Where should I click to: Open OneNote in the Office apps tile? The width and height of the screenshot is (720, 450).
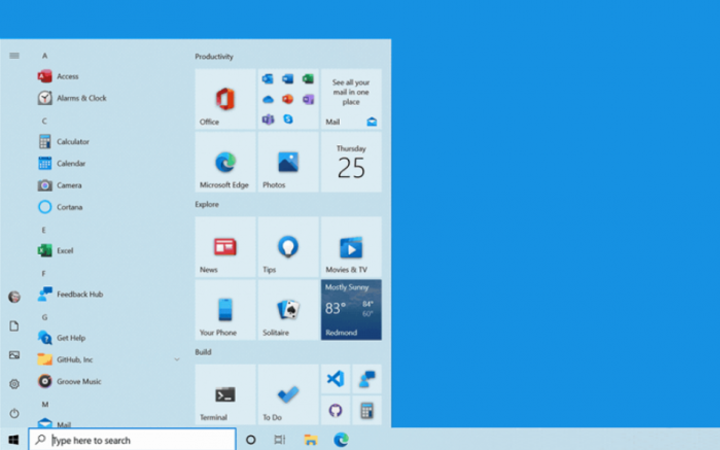pos(308,99)
